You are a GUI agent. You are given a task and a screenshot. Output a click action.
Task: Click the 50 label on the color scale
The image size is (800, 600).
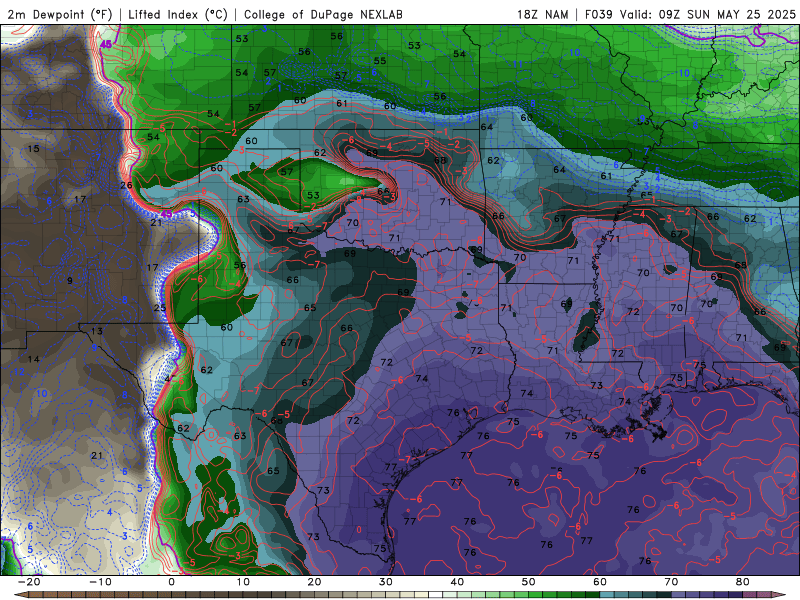tap(529, 582)
